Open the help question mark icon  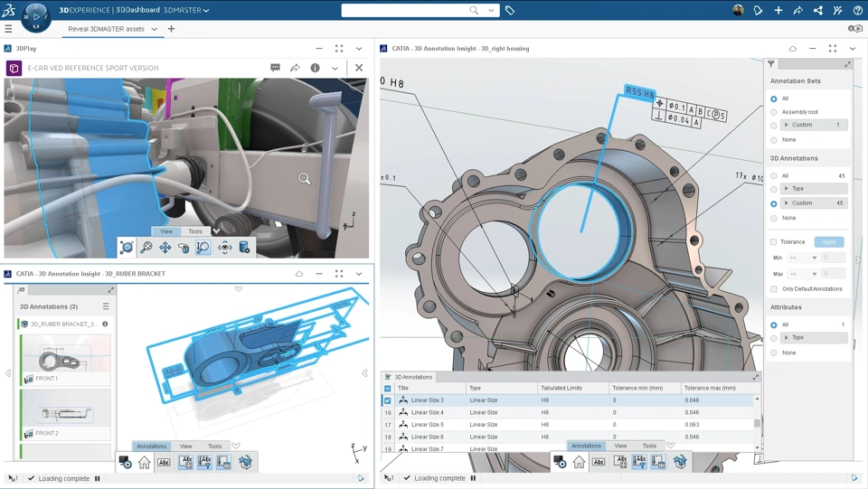click(x=857, y=11)
